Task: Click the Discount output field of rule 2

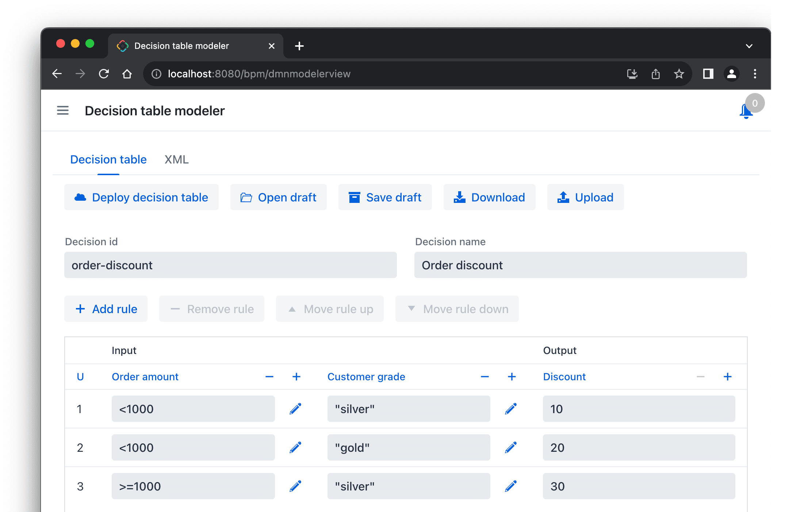Action: click(x=639, y=447)
